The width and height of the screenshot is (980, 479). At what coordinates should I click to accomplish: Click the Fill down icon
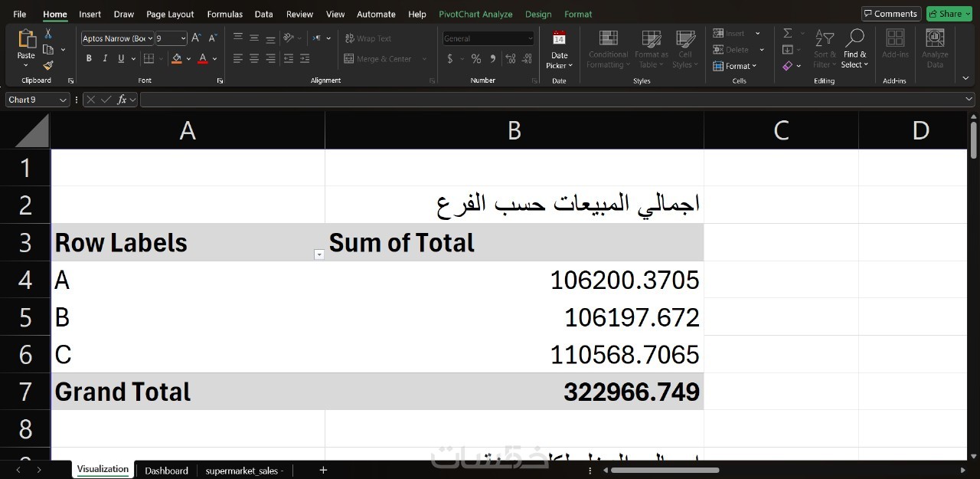787,50
